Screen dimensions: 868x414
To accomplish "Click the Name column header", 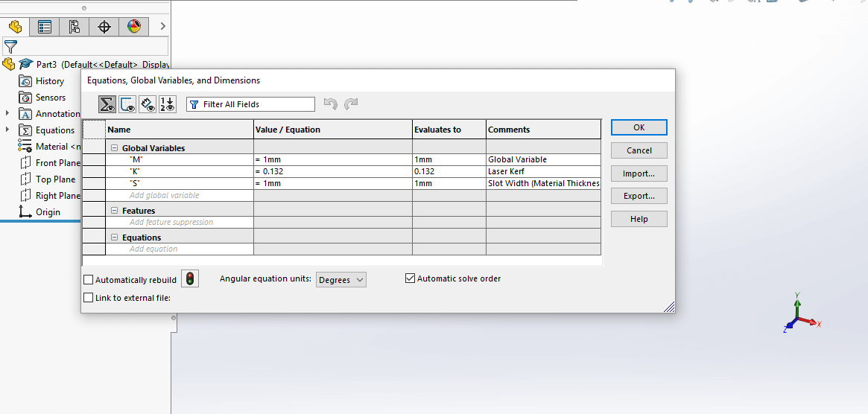I will tap(180, 130).
